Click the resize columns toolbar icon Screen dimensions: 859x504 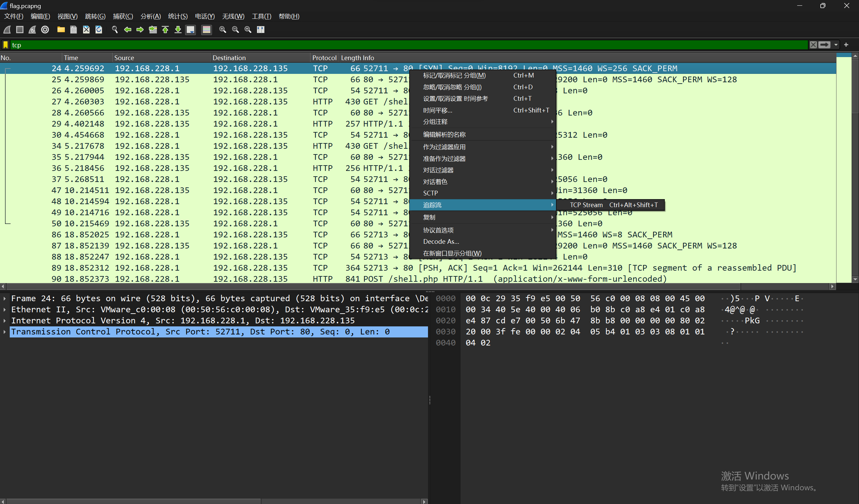(261, 30)
